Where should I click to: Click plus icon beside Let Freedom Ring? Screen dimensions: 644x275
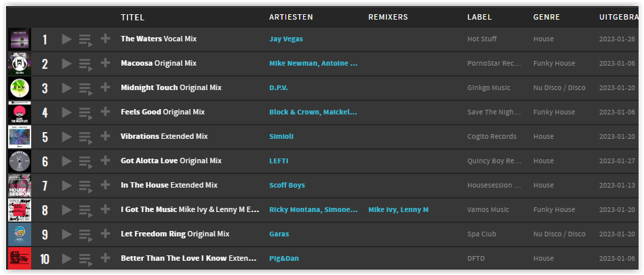click(x=106, y=234)
